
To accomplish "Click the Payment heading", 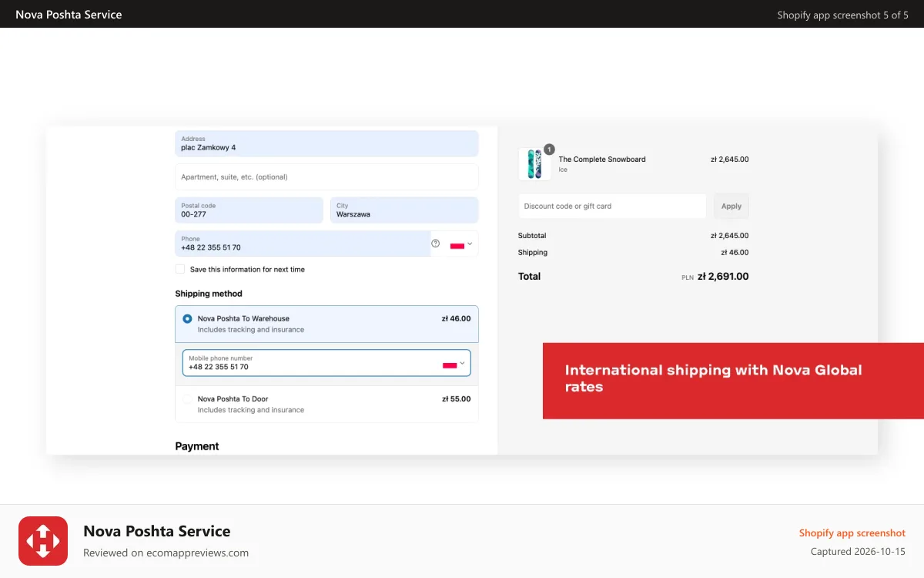I will tap(197, 446).
